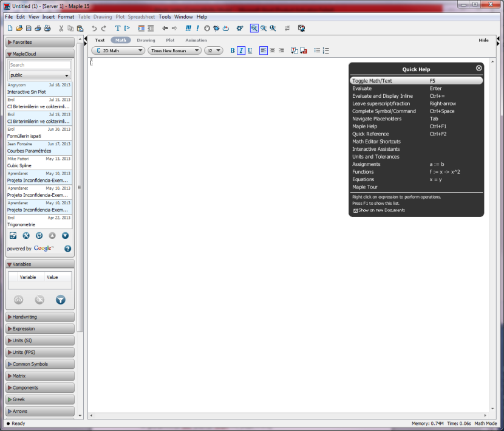Show MapleCloud help question mark

[x=67, y=249]
